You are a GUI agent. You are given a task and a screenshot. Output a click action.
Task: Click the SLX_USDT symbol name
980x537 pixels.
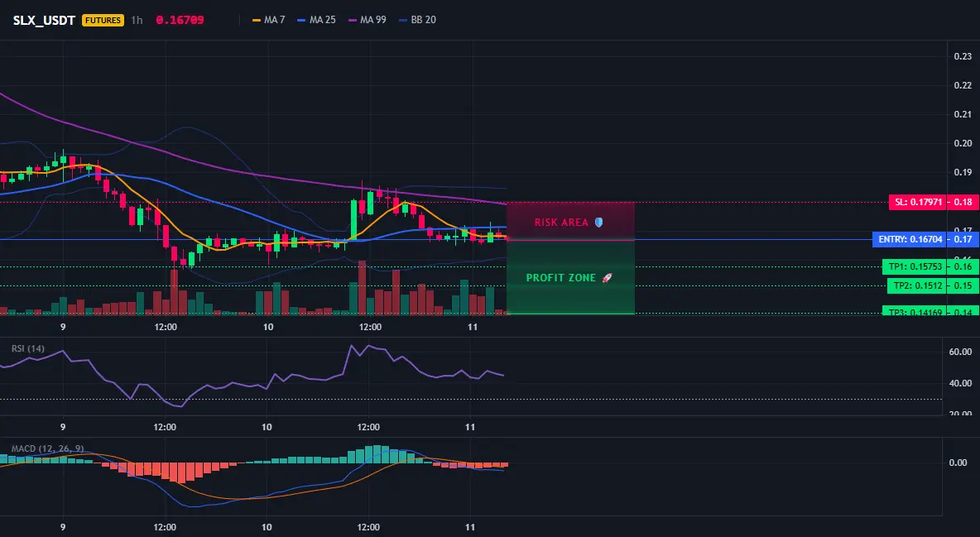point(45,20)
